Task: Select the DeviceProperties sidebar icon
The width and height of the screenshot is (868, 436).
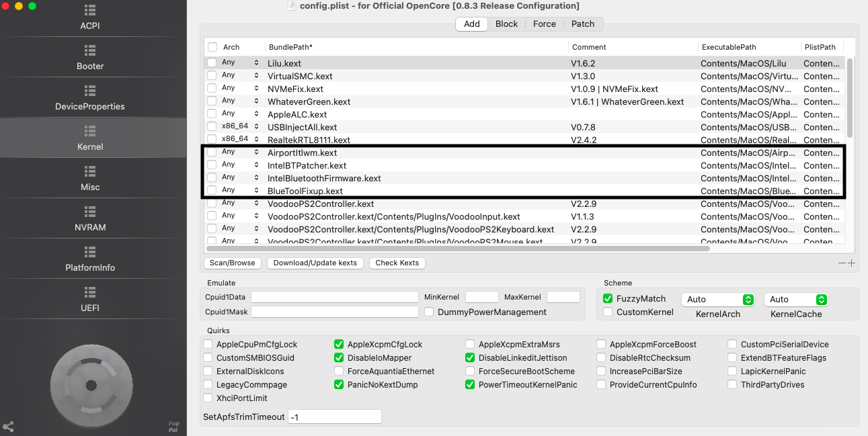Action: coord(90,91)
